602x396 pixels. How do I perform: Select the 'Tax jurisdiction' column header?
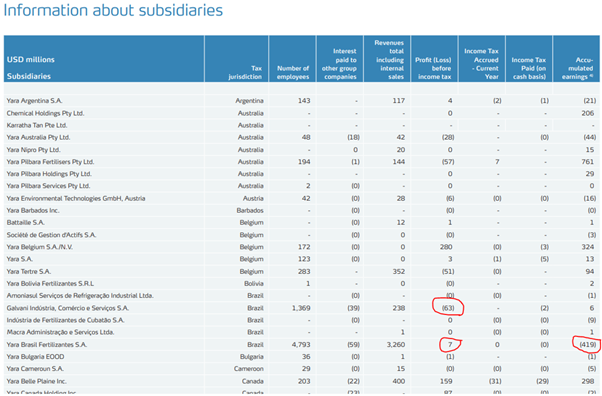pos(245,72)
